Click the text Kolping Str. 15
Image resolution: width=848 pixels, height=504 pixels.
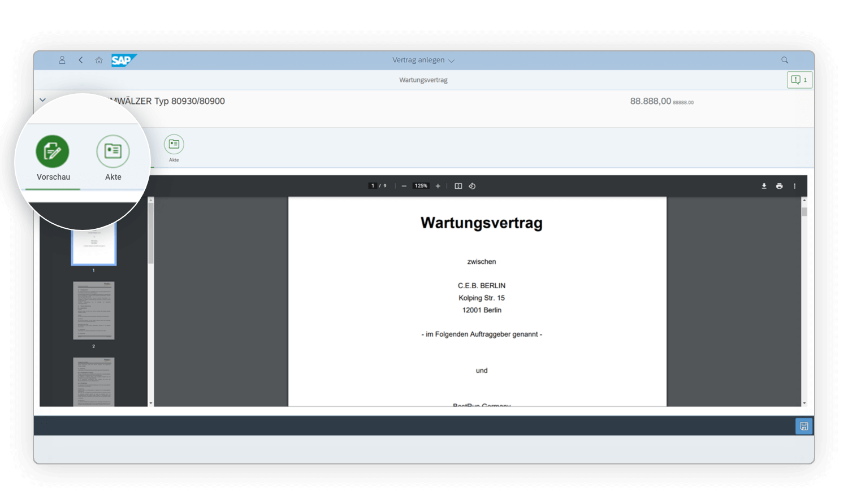482,298
